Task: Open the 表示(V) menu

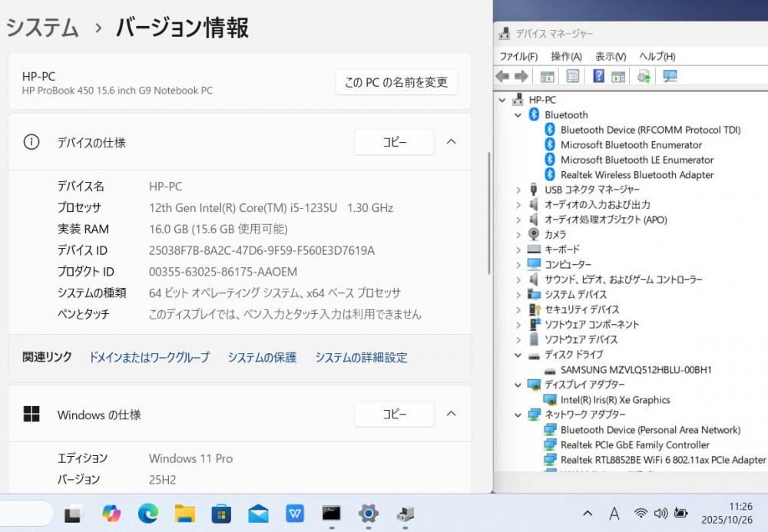Action: [x=611, y=57]
